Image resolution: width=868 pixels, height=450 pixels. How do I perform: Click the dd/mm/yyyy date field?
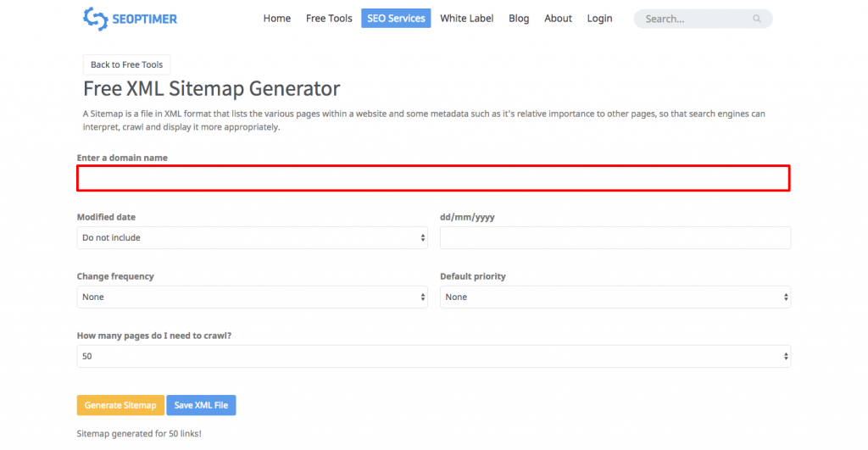(x=615, y=238)
